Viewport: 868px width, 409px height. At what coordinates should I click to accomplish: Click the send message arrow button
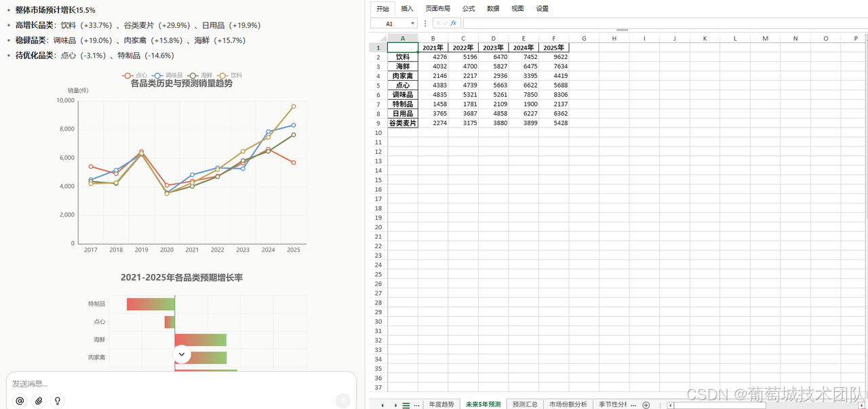point(343,401)
